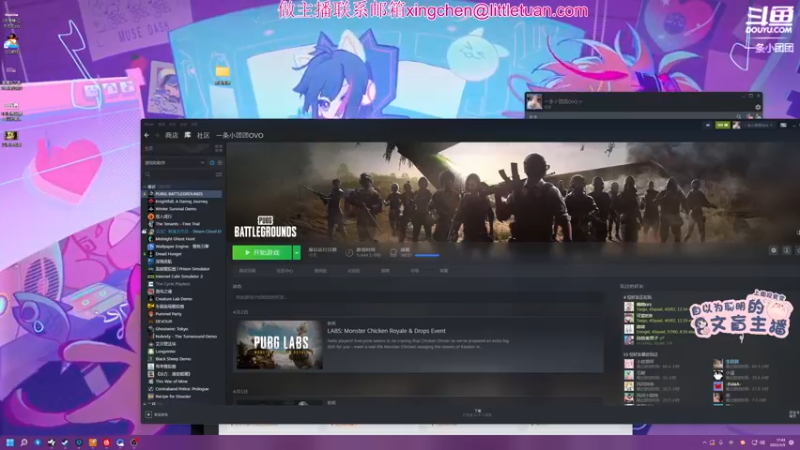This screenshot has height=450, width=800.
Task: Toggle the ready-to-play filter icon
Action: [220, 163]
